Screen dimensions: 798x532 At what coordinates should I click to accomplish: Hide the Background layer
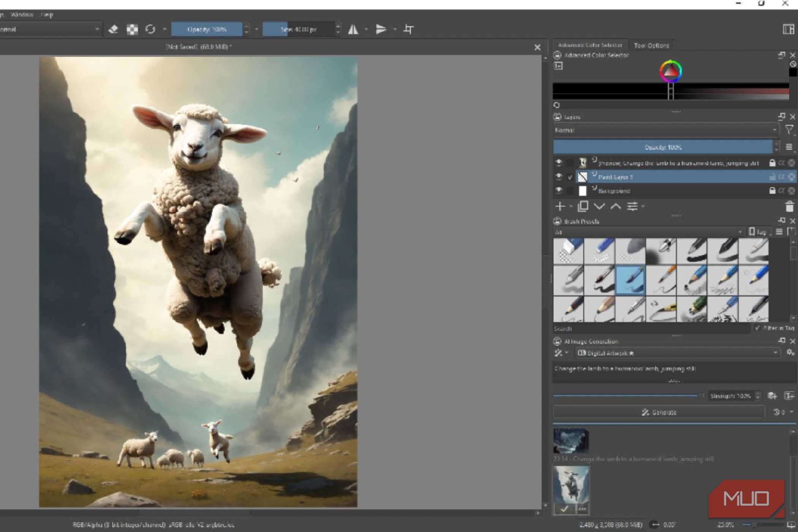pyautogui.click(x=559, y=190)
